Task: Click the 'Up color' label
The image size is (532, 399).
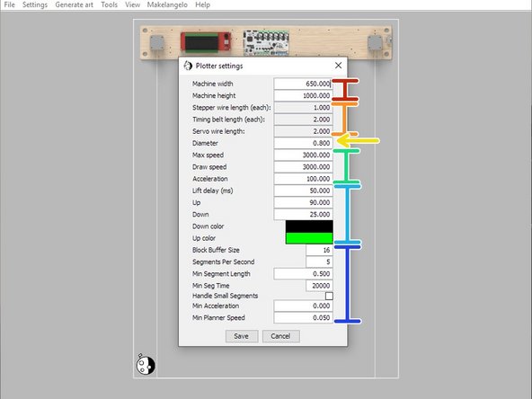Action: coord(204,238)
